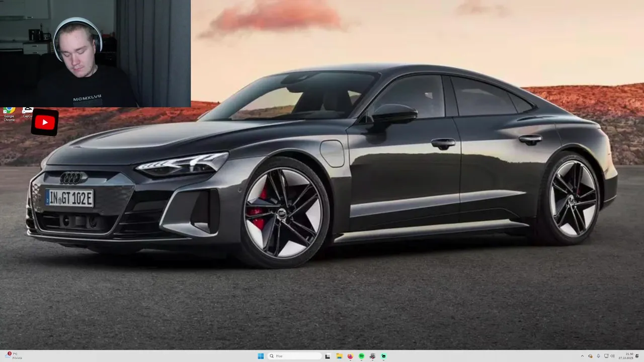Viewport: 644px width, 362px height.
Task: Launch Firefox from the taskbar
Action: pyautogui.click(x=350, y=356)
